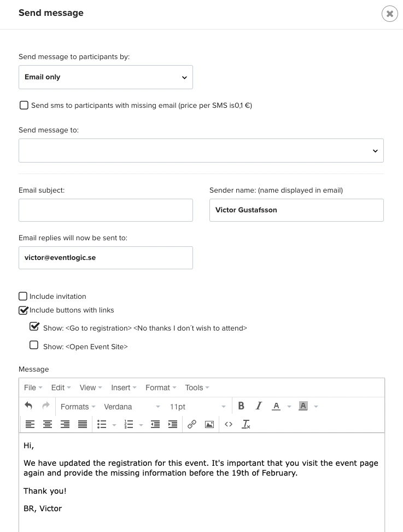Image resolution: width=403 pixels, height=532 pixels.
Task: Open the Formats dropdown
Action: 78,407
